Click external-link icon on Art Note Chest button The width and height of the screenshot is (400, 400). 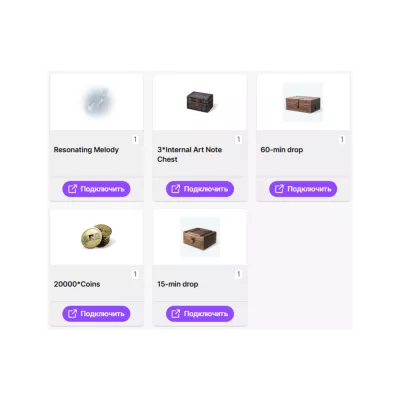[x=176, y=189]
